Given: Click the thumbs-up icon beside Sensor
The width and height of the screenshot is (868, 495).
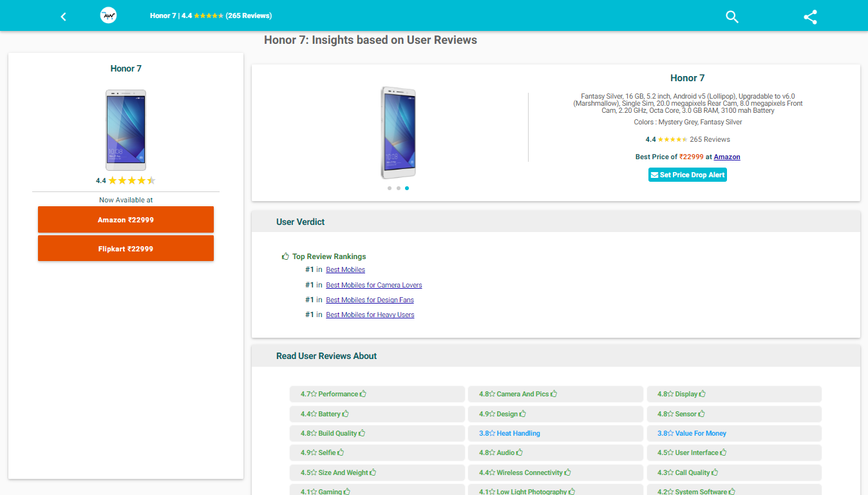Looking at the screenshot, I should (702, 414).
